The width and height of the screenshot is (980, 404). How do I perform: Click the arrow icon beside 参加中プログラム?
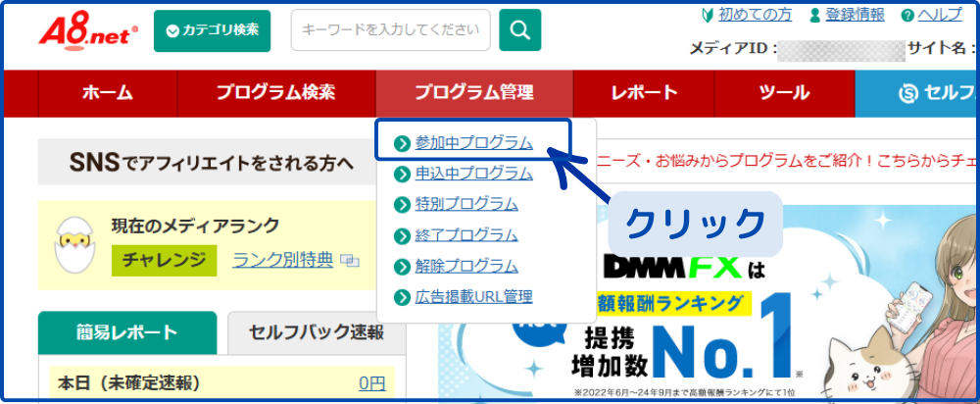[x=401, y=143]
